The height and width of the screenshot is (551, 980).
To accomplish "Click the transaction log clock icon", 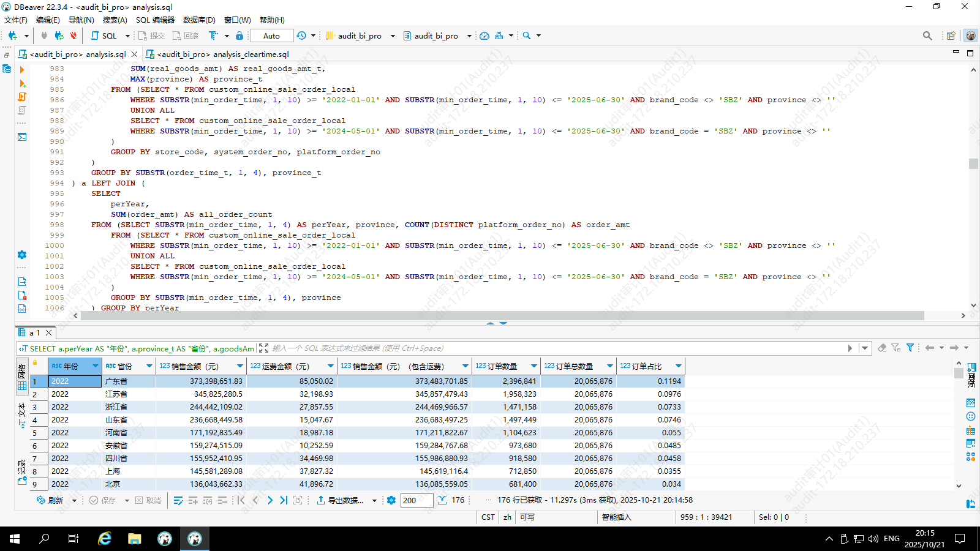I will point(301,36).
